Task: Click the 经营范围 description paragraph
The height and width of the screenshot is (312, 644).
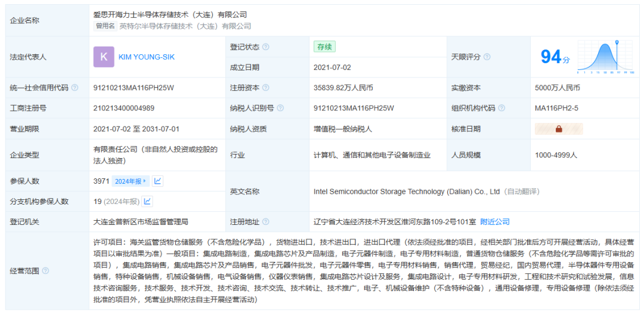Action: click(x=363, y=271)
